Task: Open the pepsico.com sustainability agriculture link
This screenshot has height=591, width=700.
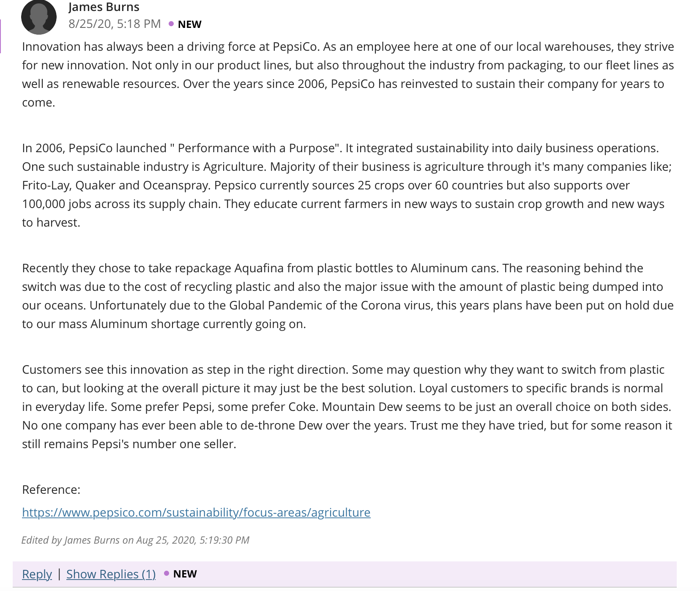Action: pyautogui.click(x=196, y=512)
